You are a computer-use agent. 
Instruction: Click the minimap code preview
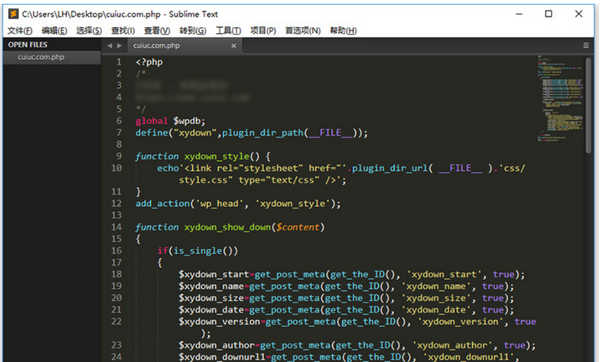click(561, 99)
